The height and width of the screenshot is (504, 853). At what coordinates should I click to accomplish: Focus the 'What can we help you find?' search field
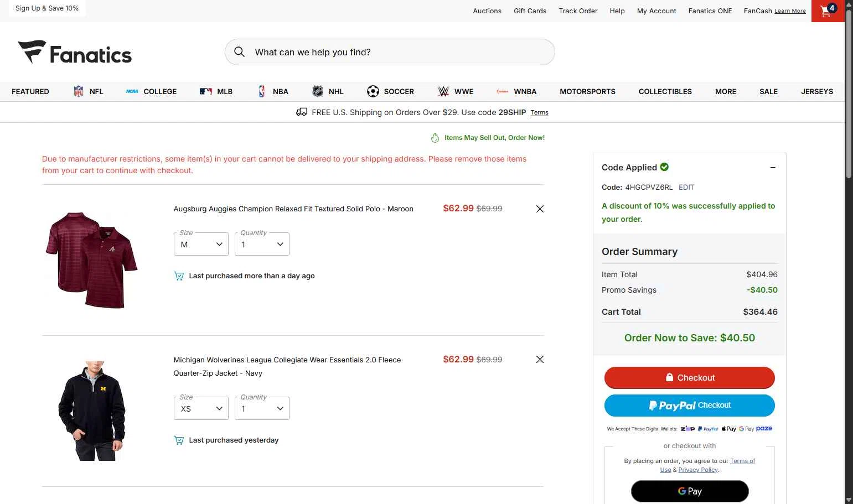(390, 52)
